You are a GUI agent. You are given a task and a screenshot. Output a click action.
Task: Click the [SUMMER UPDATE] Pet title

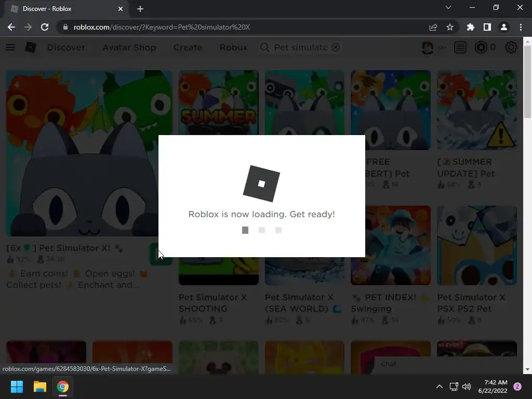[465, 168]
